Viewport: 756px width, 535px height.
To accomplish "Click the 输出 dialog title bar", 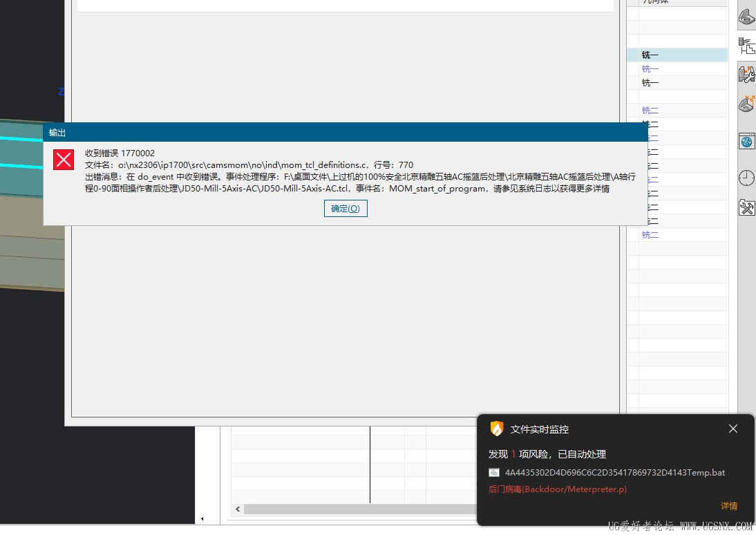I will [346, 132].
